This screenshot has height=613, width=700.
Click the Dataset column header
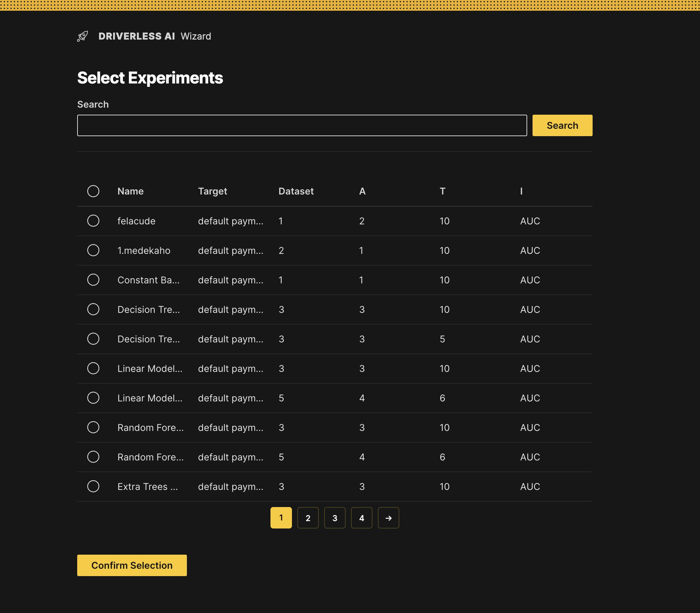(x=296, y=191)
